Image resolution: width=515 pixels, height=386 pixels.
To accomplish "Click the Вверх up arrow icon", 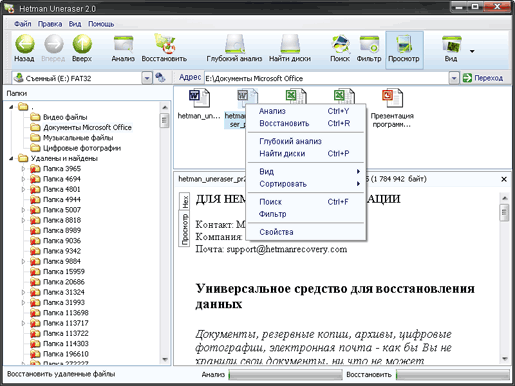I will pyautogui.click(x=82, y=44).
